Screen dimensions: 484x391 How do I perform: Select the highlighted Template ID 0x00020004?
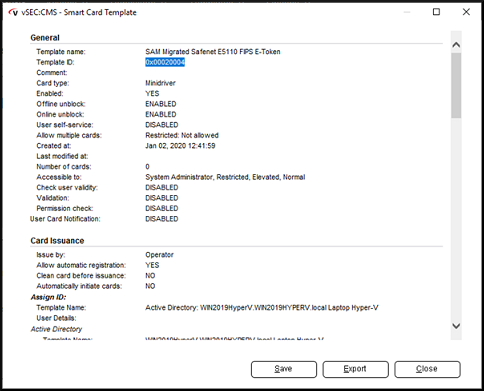165,62
